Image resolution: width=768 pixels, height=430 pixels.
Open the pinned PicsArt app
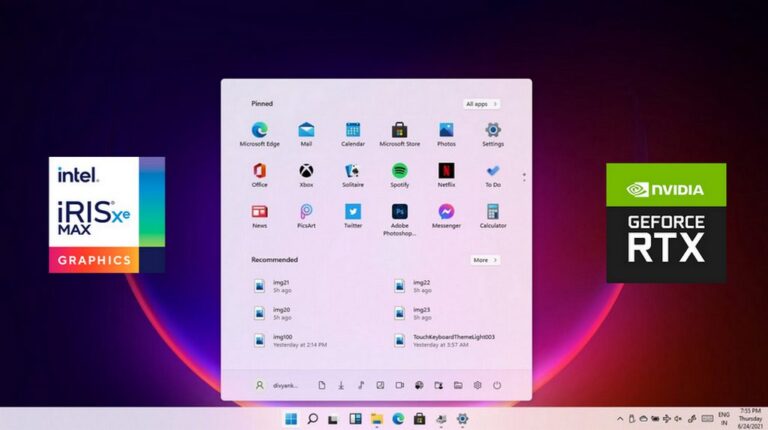[306, 216]
